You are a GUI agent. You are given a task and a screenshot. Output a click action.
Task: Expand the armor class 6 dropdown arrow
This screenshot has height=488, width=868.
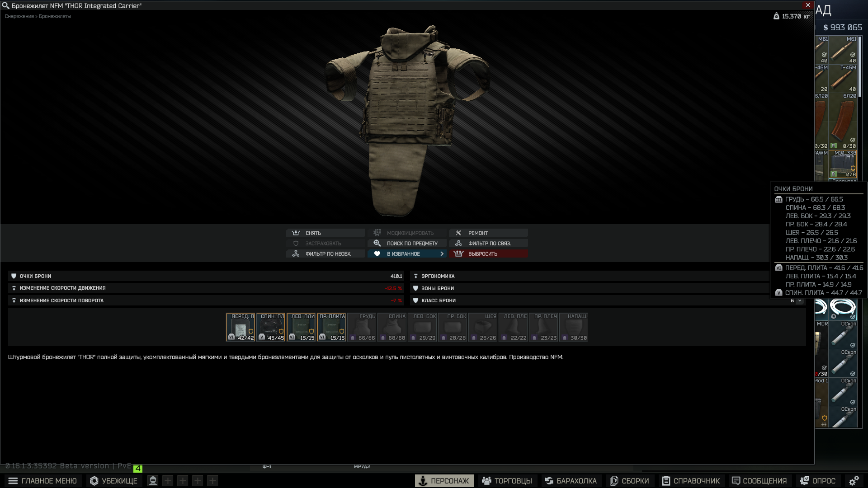coord(799,300)
